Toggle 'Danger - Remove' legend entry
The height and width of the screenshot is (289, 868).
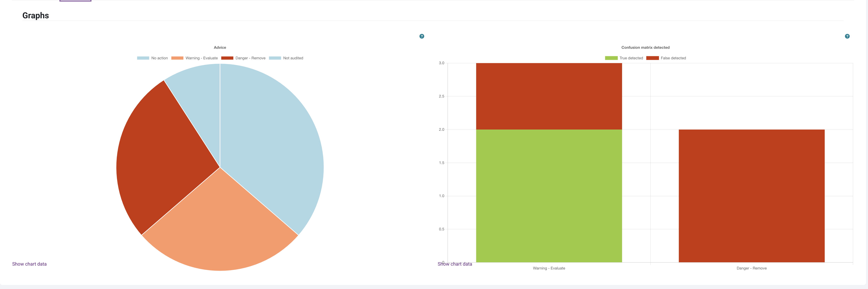click(x=243, y=58)
